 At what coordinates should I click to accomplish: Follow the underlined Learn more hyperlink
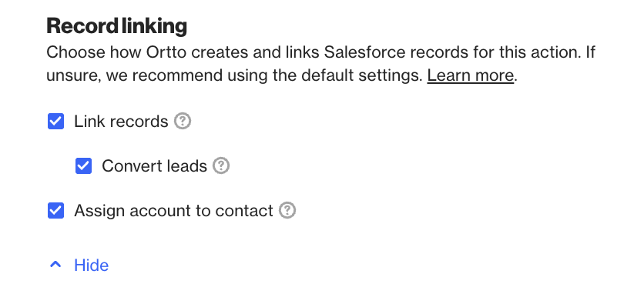pos(470,75)
